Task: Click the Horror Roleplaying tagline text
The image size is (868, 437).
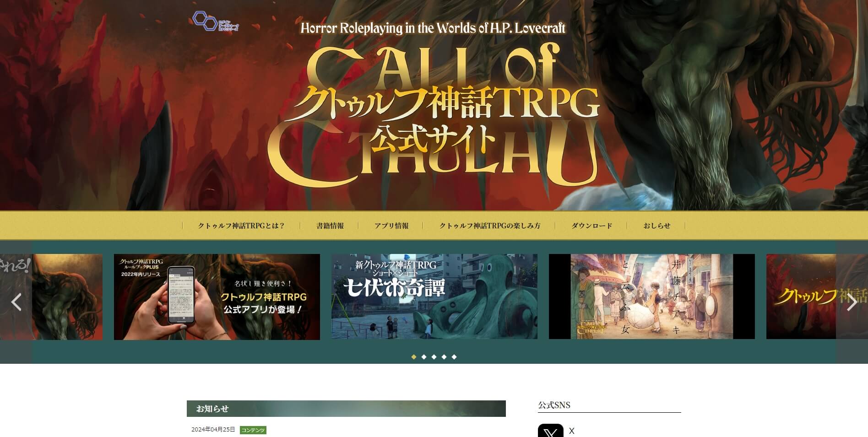Action: [x=433, y=28]
